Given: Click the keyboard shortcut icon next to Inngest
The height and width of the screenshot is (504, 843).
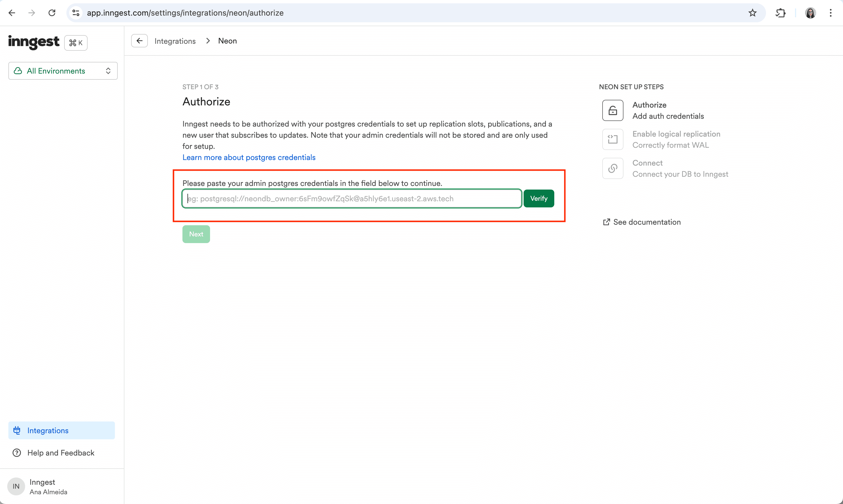Looking at the screenshot, I should point(76,42).
